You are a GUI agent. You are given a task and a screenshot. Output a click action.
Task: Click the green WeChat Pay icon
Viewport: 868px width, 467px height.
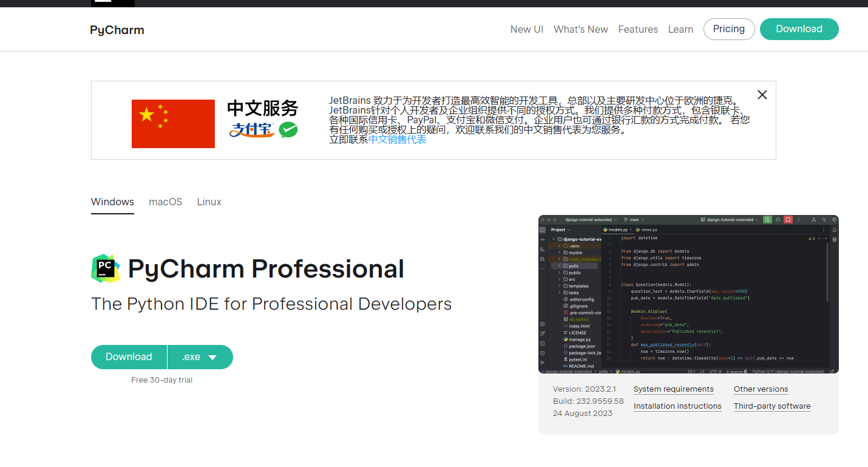click(288, 129)
